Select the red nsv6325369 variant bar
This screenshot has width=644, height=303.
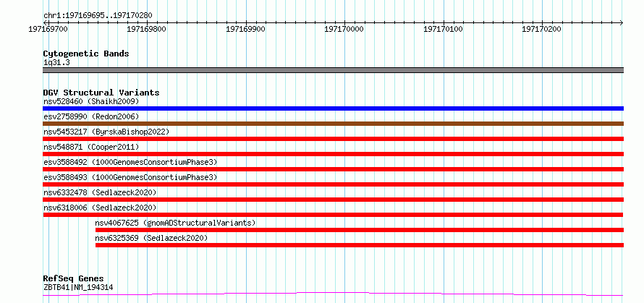pyautogui.click(x=360, y=245)
